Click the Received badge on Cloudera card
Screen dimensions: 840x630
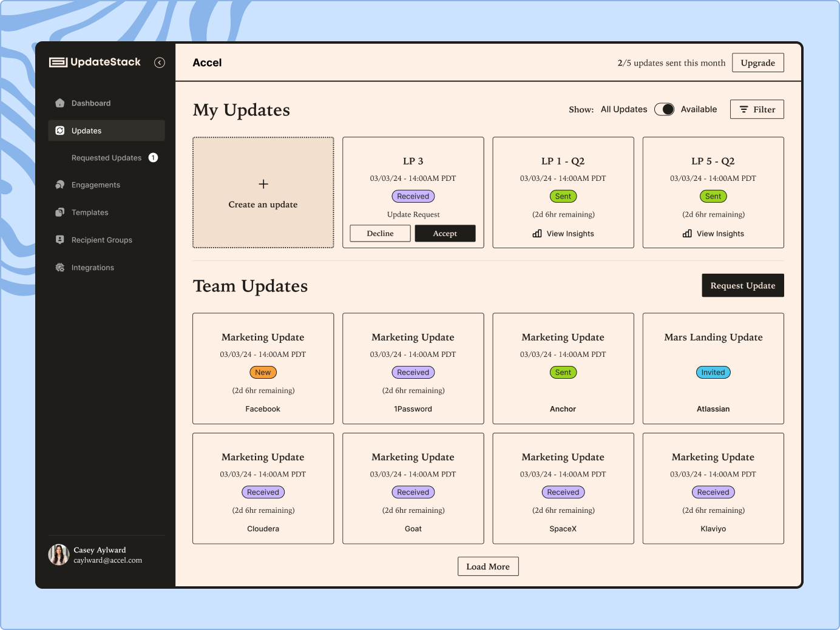[263, 492]
